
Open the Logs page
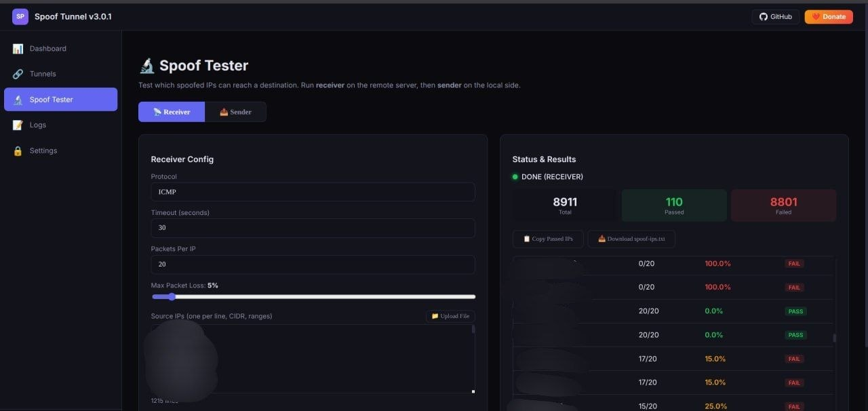click(x=60, y=125)
